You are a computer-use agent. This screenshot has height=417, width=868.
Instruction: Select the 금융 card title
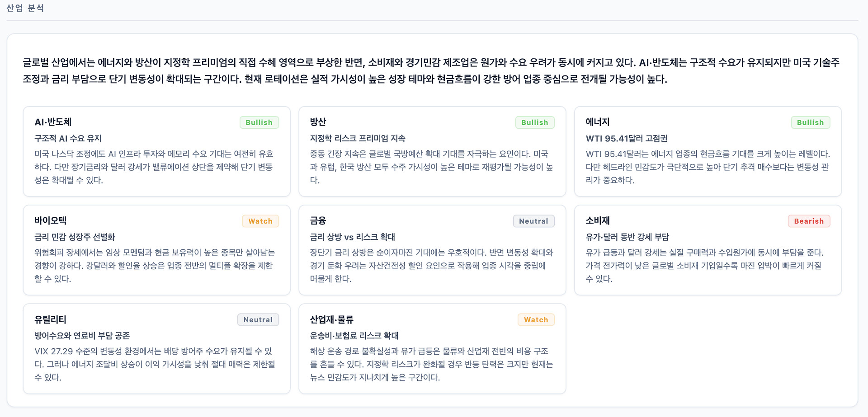point(318,220)
